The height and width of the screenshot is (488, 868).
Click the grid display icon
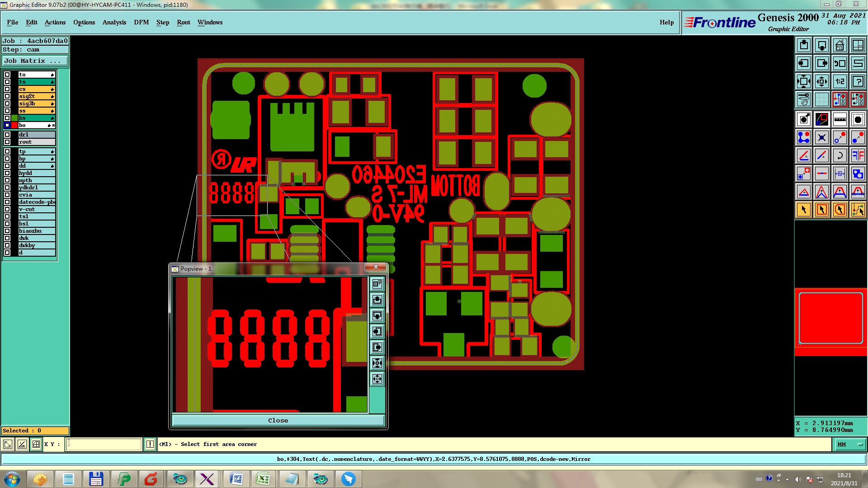(x=821, y=99)
